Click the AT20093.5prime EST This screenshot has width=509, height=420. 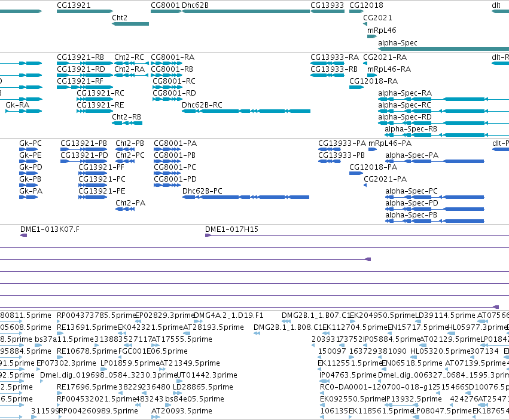coord(156,417)
